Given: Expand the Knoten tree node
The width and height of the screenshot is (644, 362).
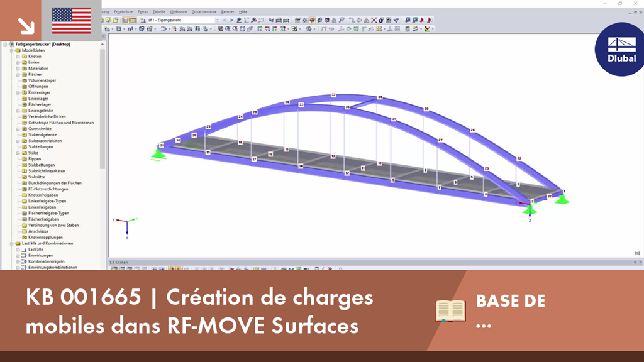Looking at the screenshot, I should [x=18, y=57].
